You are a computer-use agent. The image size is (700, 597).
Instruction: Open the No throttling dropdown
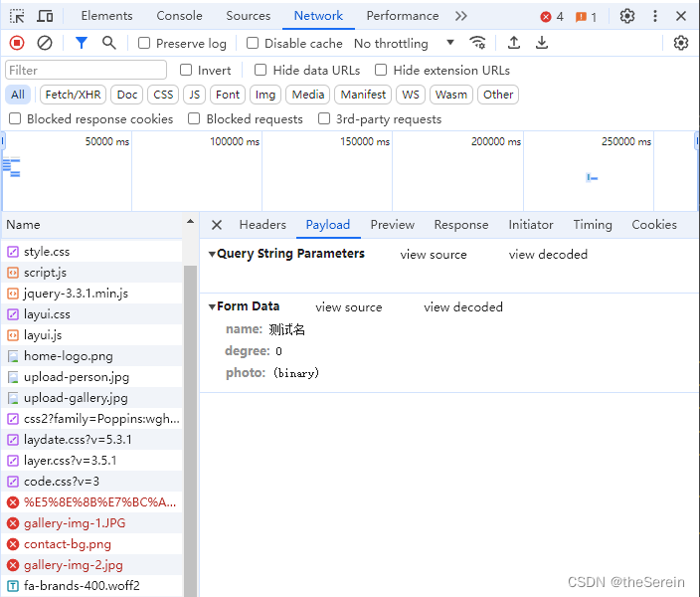[404, 44]
